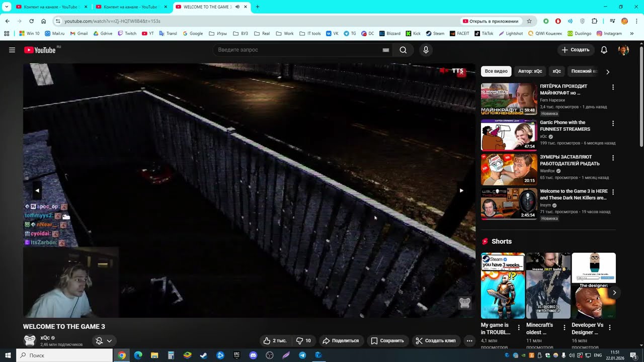Open the 'Welcome to the Game 3 is HERE' thumbnail
This screenshot has height=362, width=644.
509,204
